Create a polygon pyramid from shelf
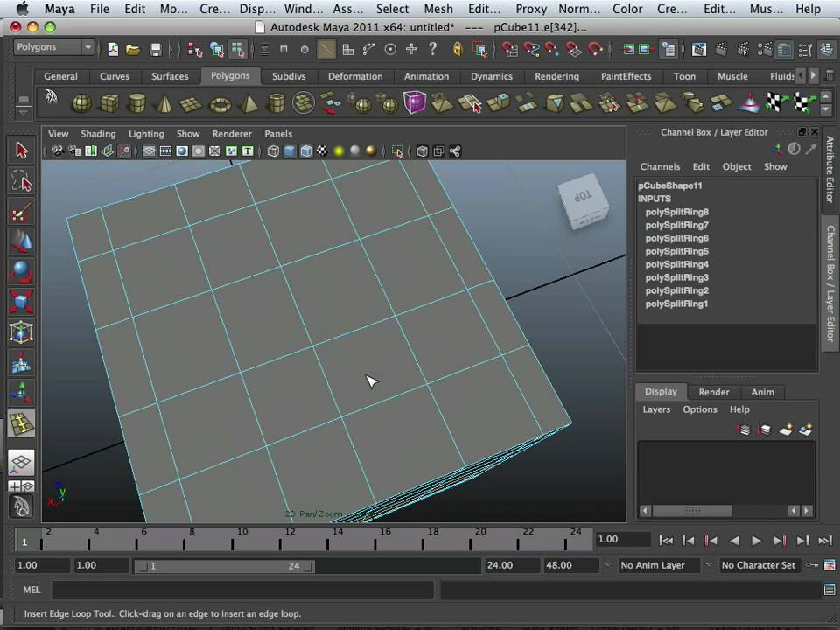The image size is (840, 630). tap(248, 103)
